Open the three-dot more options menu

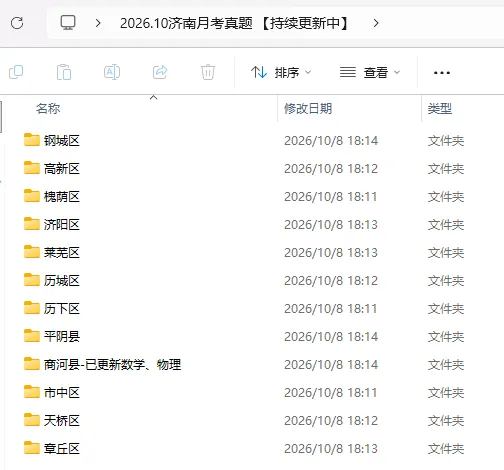(x=442, y=73)
